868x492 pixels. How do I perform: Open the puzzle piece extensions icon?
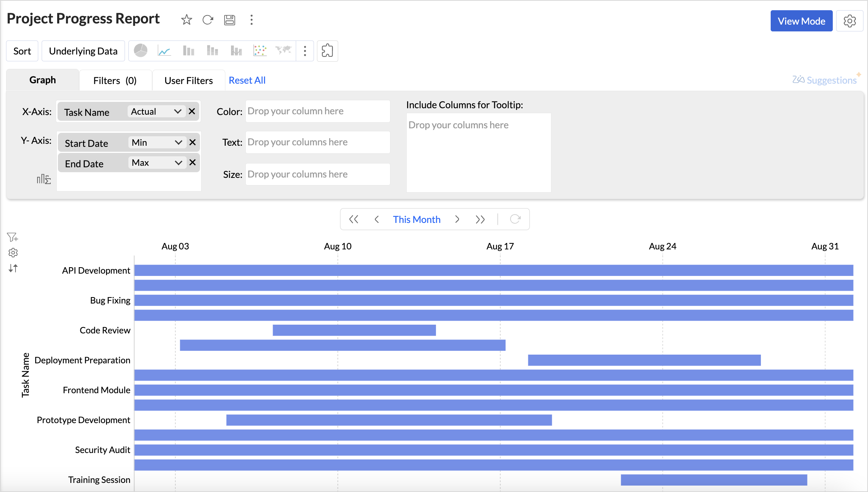327,51
